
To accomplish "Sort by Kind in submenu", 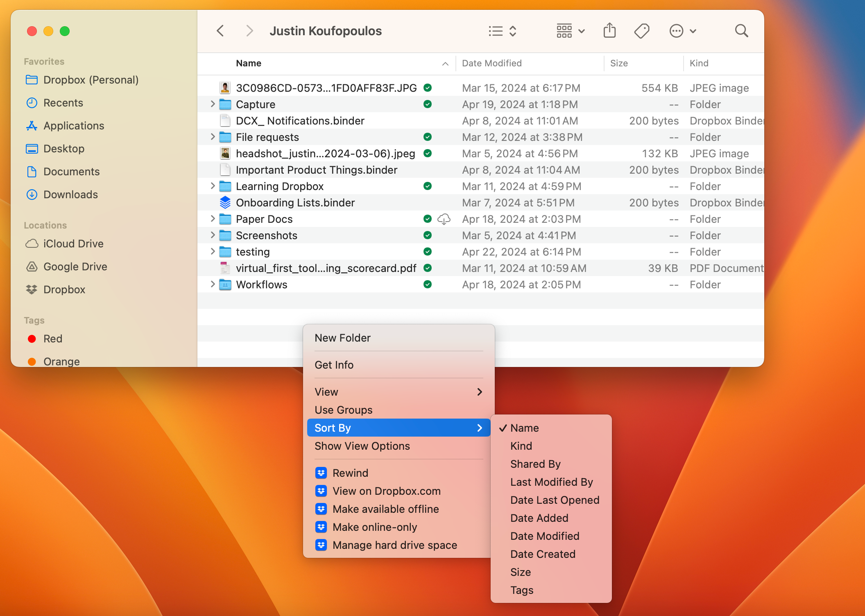I will [x=551, y=446].
